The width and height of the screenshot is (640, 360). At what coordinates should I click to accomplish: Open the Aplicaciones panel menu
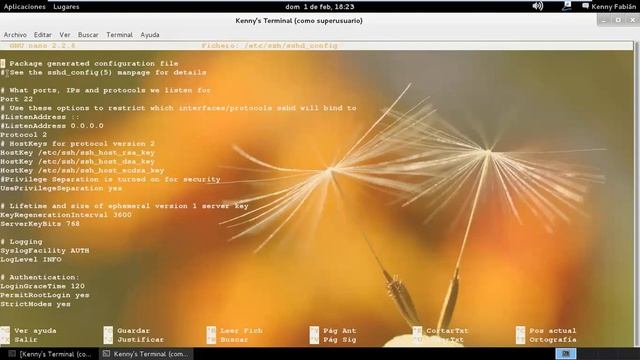(x=24, y=7)
